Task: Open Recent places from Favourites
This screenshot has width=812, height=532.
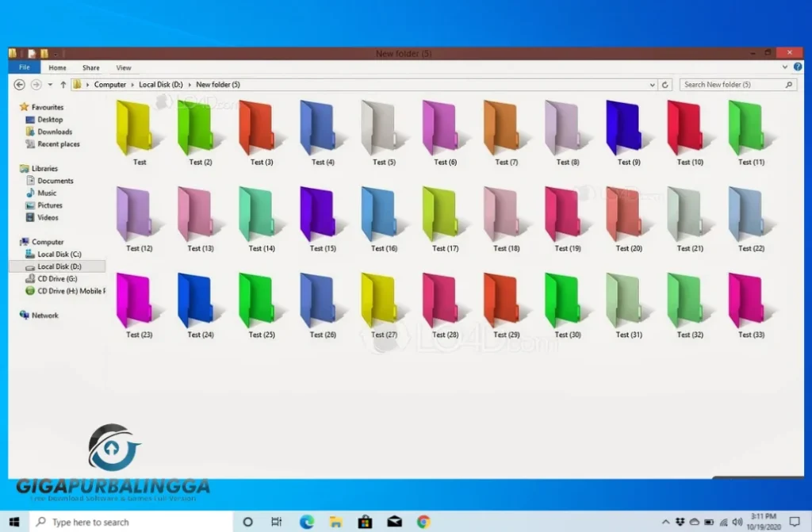Action: tap(54, 144)
